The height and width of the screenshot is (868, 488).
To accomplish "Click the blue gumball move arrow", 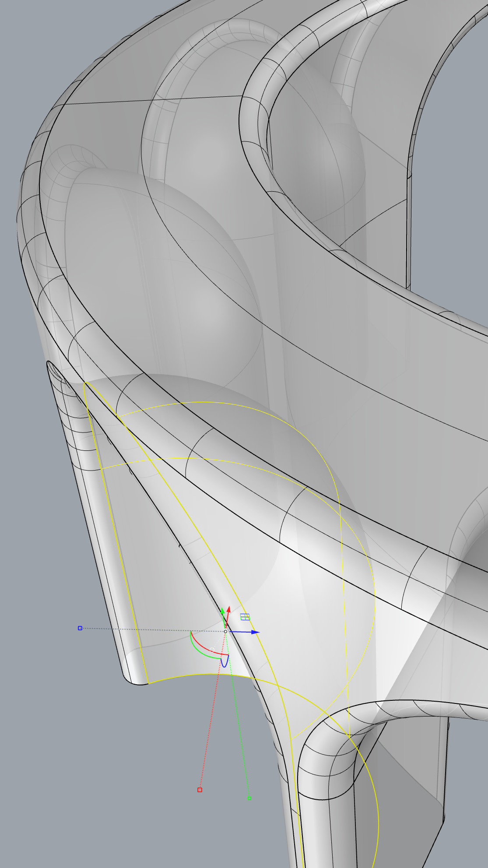I will click(x=256, y=632).
